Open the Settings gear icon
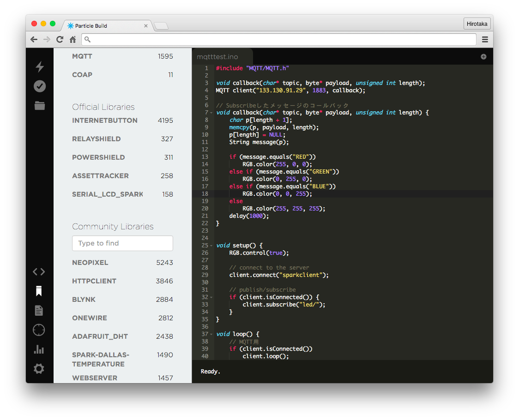Image resolution: width=519 pixels, height=420 pixels. [39, 368]
